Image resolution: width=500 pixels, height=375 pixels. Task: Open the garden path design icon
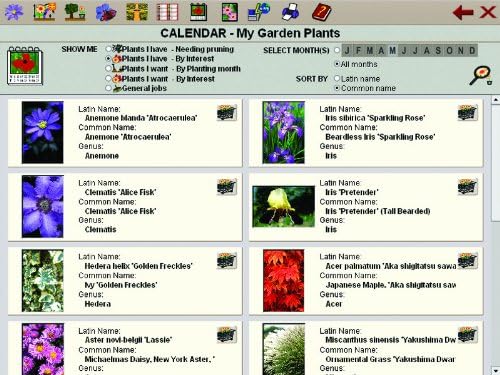coord(137,12)
